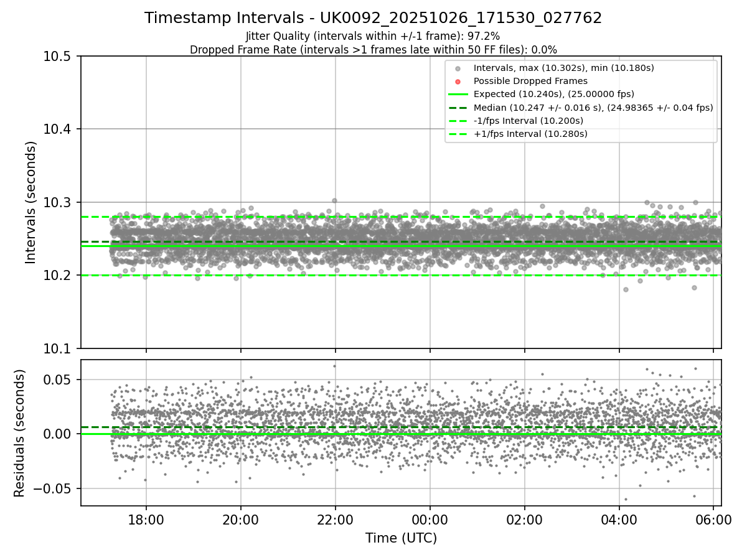Click legend entry 'Intervals, max (10.302s), min (10.180s)'
This screenshot has height=560, width=747.
click(x=564, y=68)
